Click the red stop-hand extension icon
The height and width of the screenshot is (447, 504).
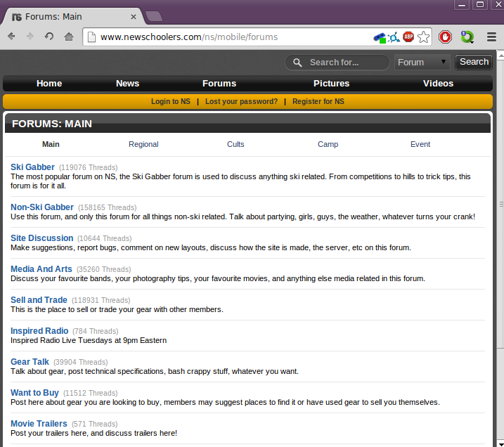click(445, 37)
